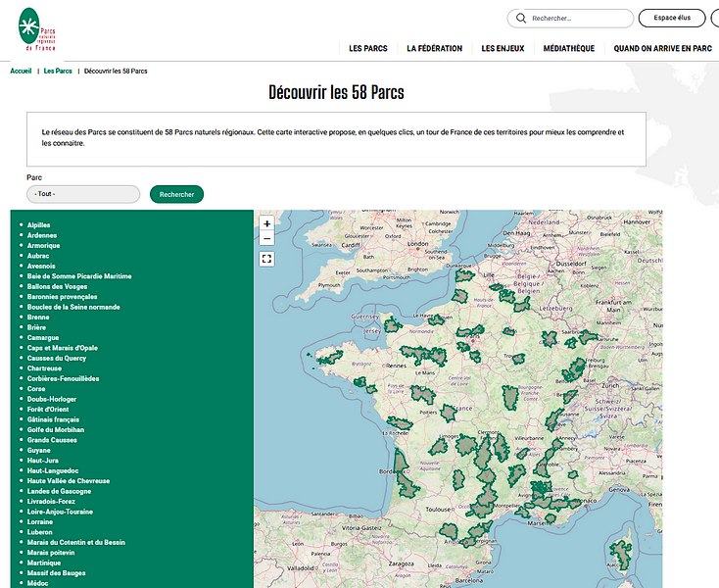Zoom out on the map
719x588 pixels.
pyautogui.click(x=266, y=238)
